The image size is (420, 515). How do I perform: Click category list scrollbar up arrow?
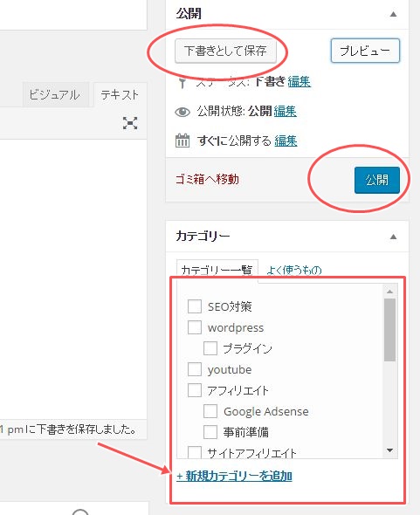(390, 292)
